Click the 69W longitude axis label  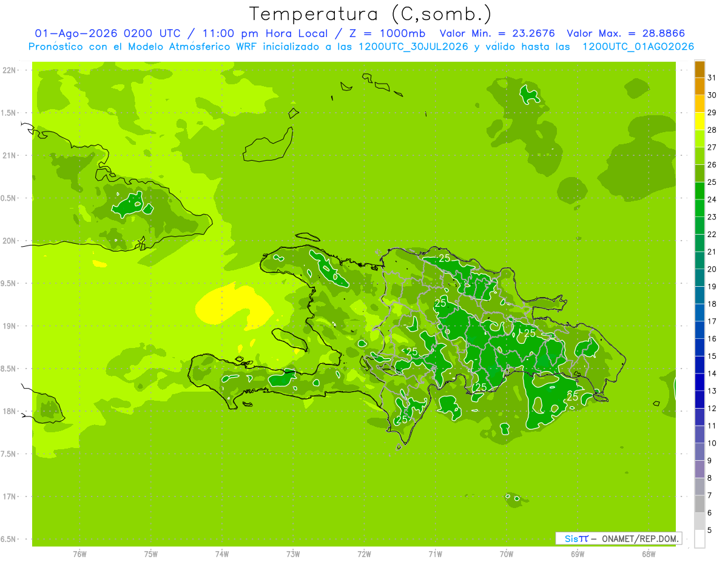pos(578,554)
